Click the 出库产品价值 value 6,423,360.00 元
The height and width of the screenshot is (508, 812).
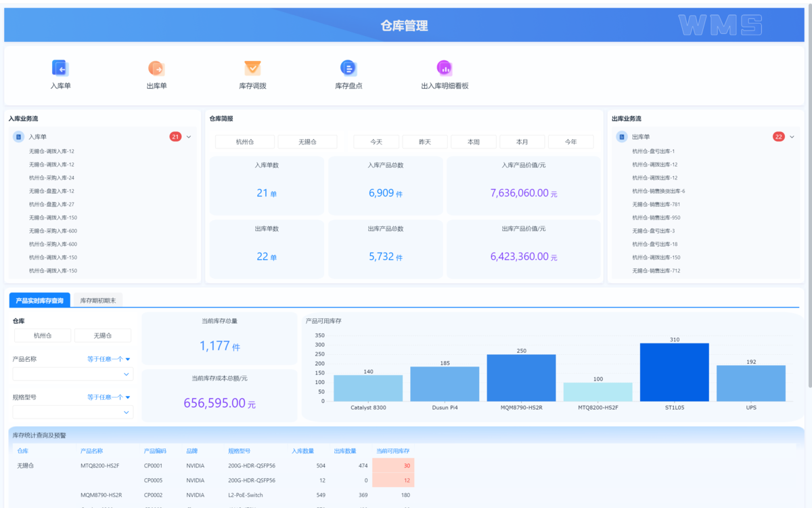524,257
